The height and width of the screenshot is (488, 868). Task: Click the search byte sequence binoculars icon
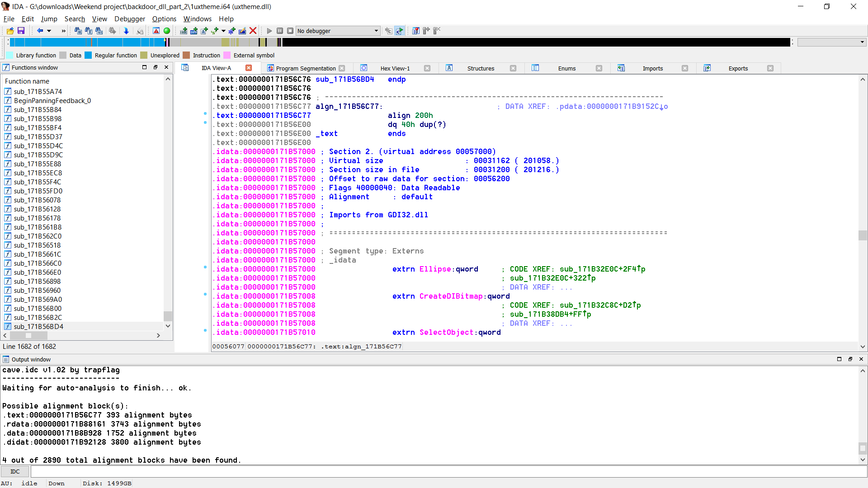pyautogui.click(x=99, y=31)
